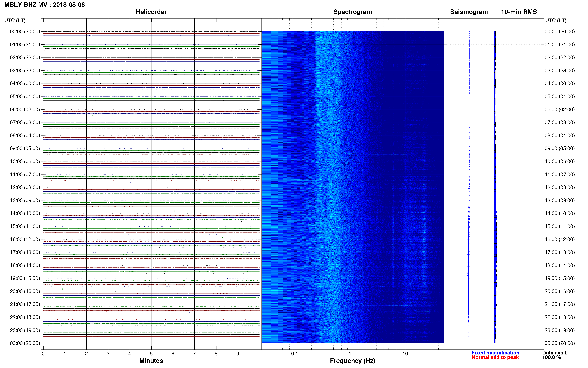
Task: Click the '10-min RMS' panel heading
Action: pyautogui.click(x=519, y=12)
